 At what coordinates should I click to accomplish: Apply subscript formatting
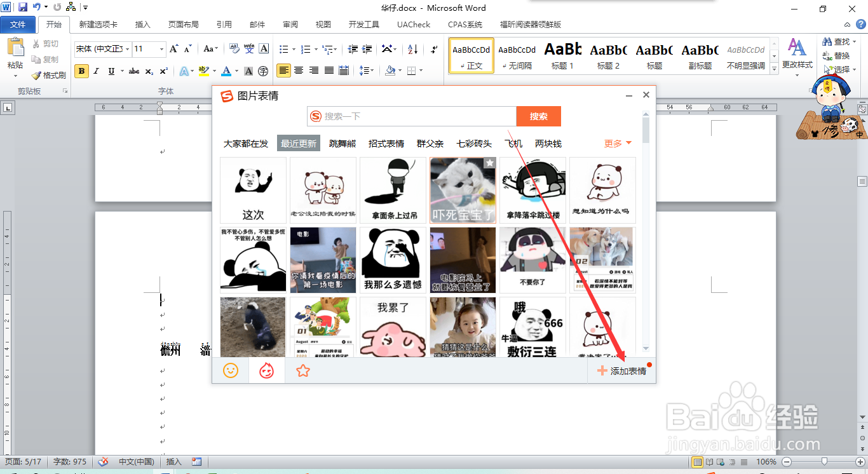tap(149, 71)
